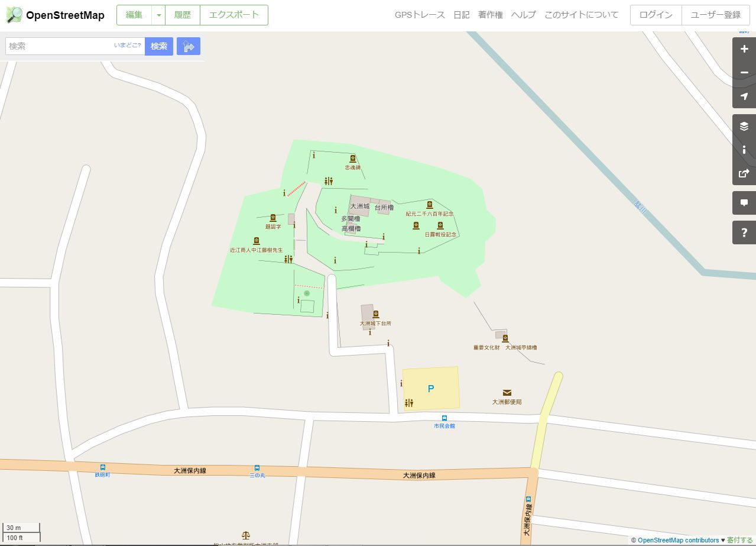Viewport: 756px width, 546px height.
Task: Click the 検索 button
Action: [x=159, y=46]
